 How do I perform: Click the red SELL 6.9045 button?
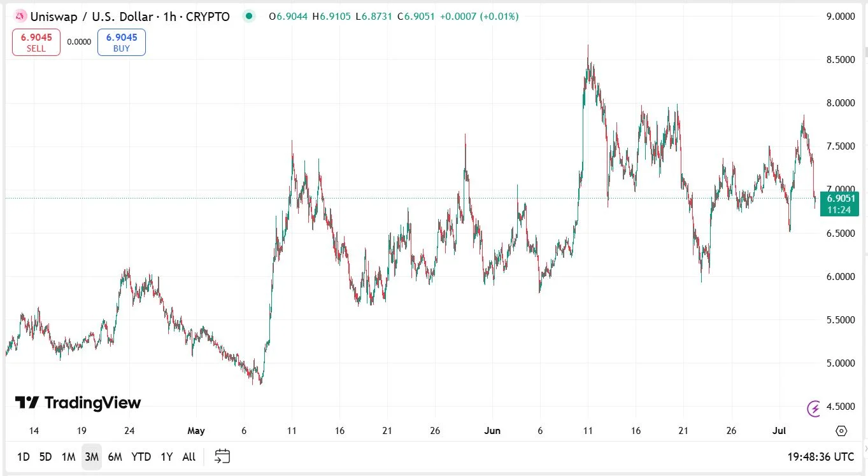[36, 43]
